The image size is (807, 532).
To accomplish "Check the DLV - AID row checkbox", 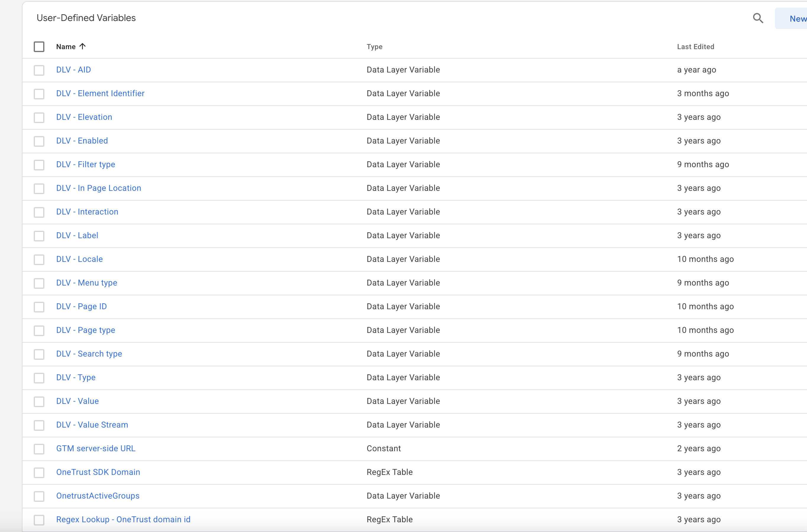I will 39,70.
